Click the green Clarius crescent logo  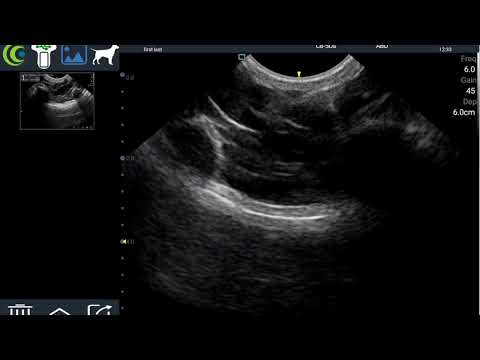click(x=13, y=55)
